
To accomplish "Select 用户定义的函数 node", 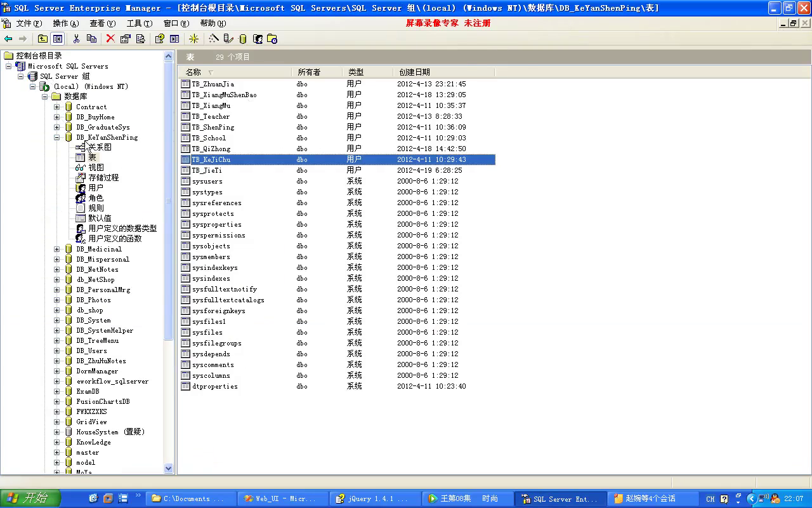I will pos(115,239).
